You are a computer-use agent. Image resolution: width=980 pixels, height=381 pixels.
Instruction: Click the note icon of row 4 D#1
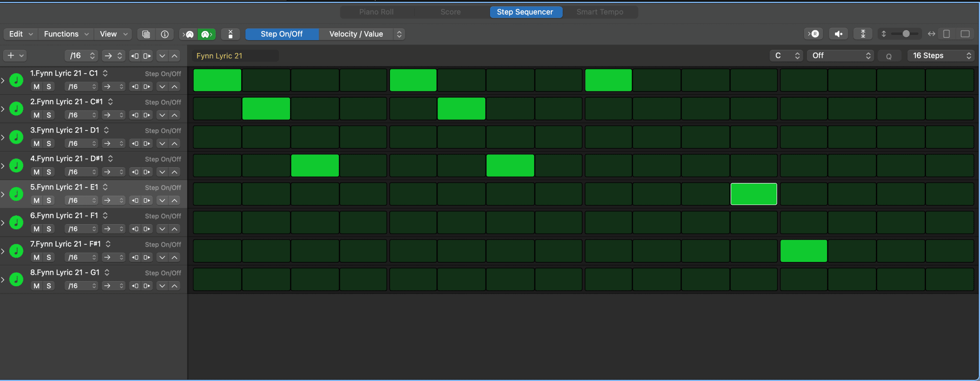[x=16, y=165]
